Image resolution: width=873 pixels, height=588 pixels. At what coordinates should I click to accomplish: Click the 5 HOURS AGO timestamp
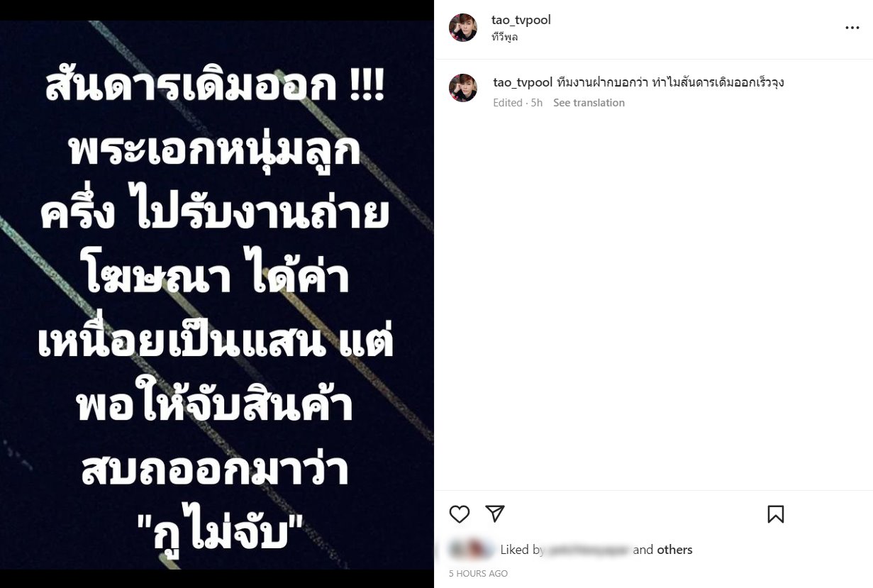tap(478, 573)
